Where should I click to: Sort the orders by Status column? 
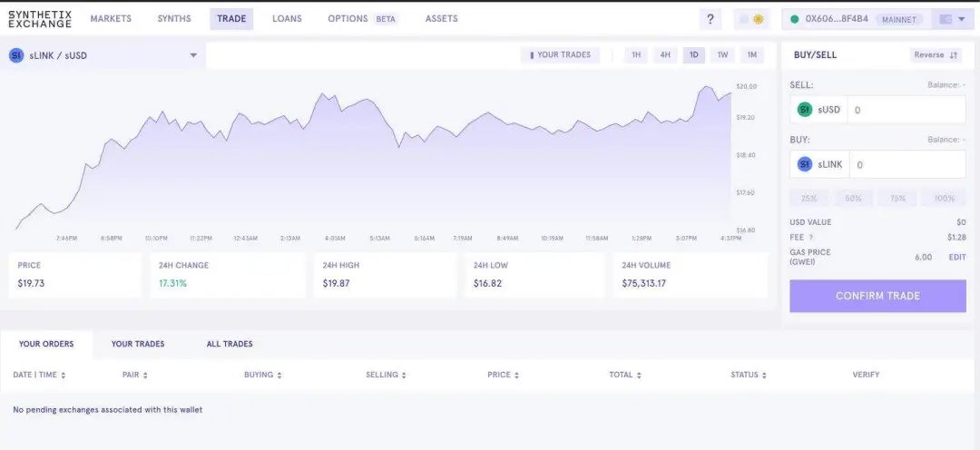[764, 375]
